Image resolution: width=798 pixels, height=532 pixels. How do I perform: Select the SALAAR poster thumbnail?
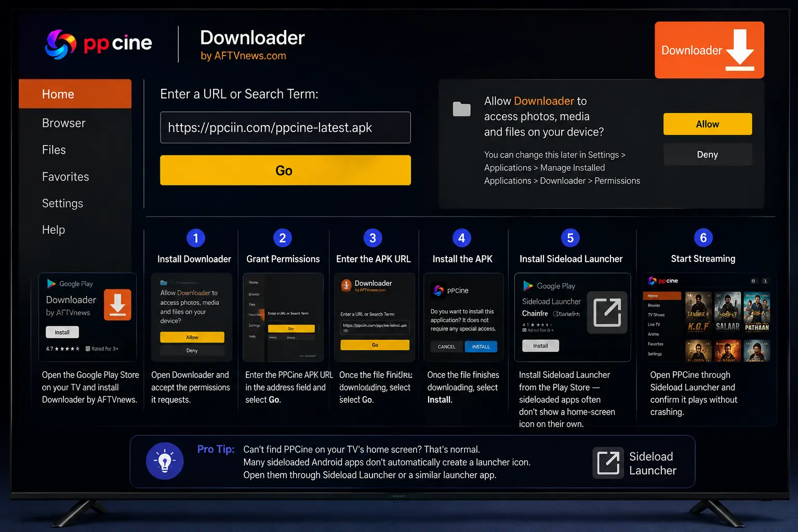click(727, 312)
